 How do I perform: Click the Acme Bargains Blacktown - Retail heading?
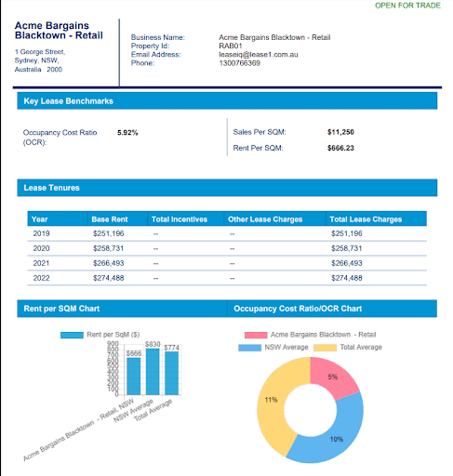coord(59,31)
